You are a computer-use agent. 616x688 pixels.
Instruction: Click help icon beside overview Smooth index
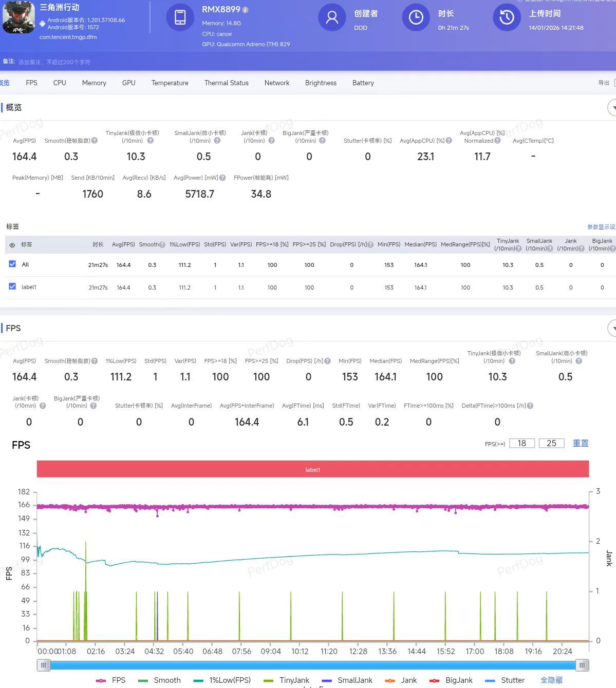(95, 141)
